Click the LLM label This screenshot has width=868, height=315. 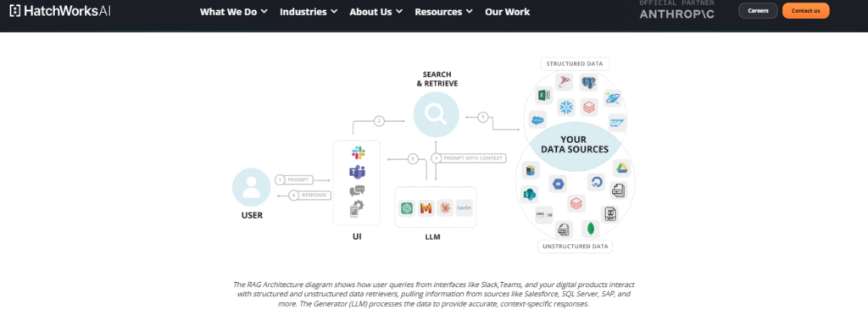[432, 237]
